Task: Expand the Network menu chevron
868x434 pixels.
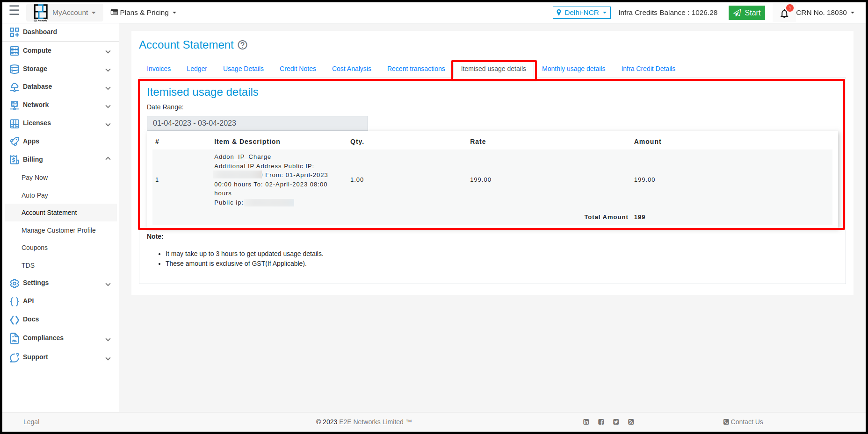Action: point(108,107)
